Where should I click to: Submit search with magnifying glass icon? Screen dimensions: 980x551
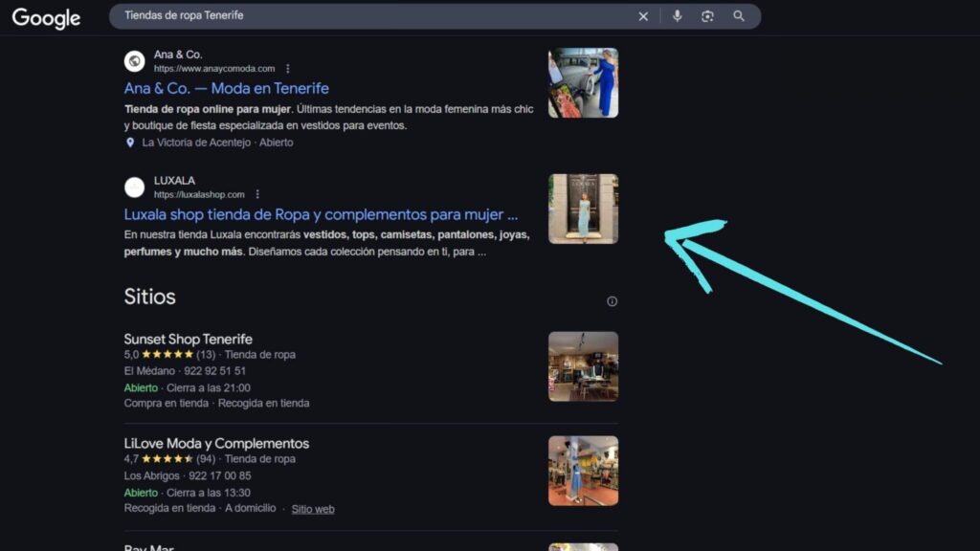tap(739, 16)
